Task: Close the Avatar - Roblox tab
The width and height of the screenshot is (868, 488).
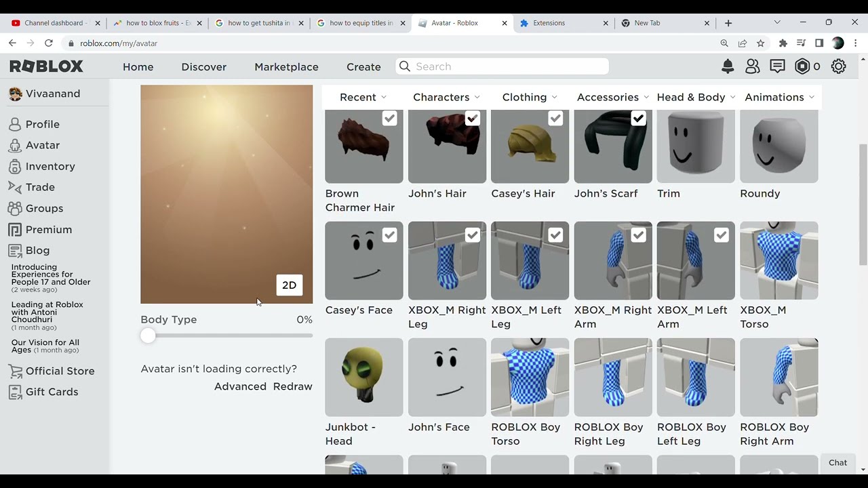Action: [x=505, y=23]
